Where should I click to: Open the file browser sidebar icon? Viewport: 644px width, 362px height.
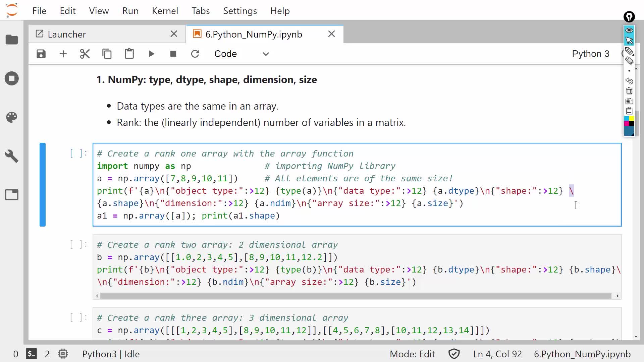pyautogui.click(x=12, y=40)
